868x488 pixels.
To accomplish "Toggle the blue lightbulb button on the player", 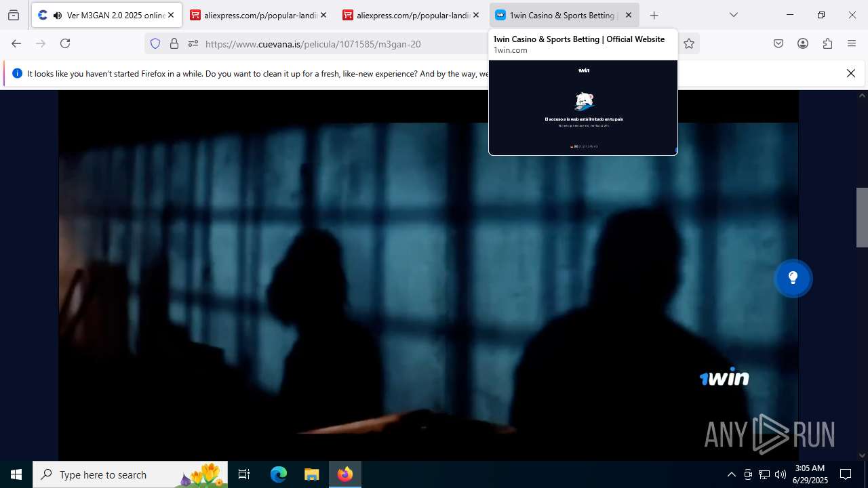I will (793, 278).
